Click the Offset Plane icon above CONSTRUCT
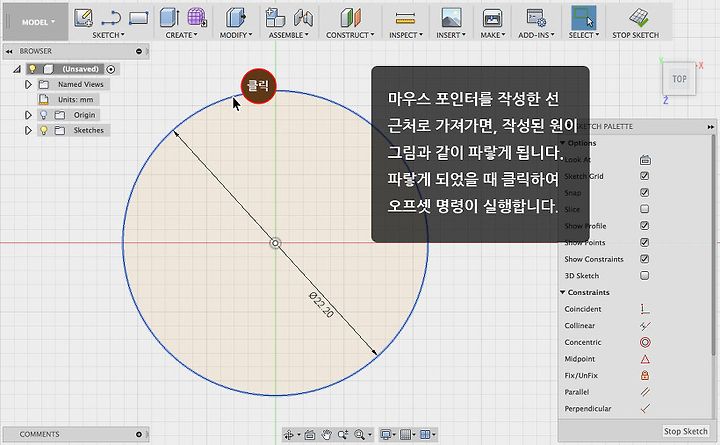 point(350,18)
